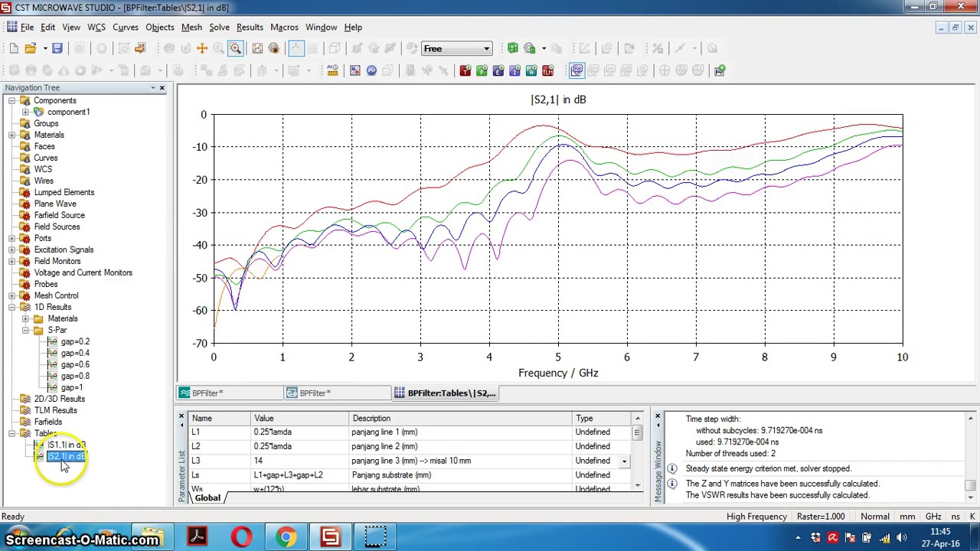Collapse the 1D Results tree node

click(x=11, y=307)
